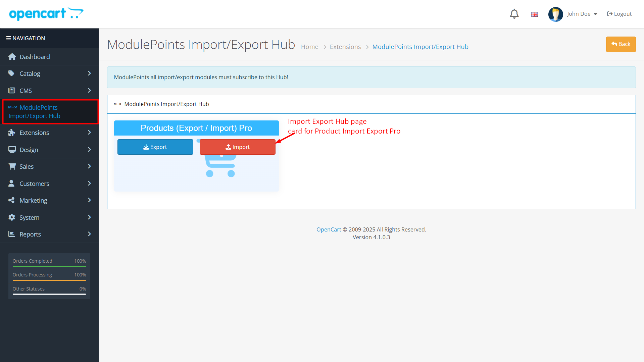Click the Extensions puzzle icon
Viewport: 644px width, 362px height.
coord(12,133)
